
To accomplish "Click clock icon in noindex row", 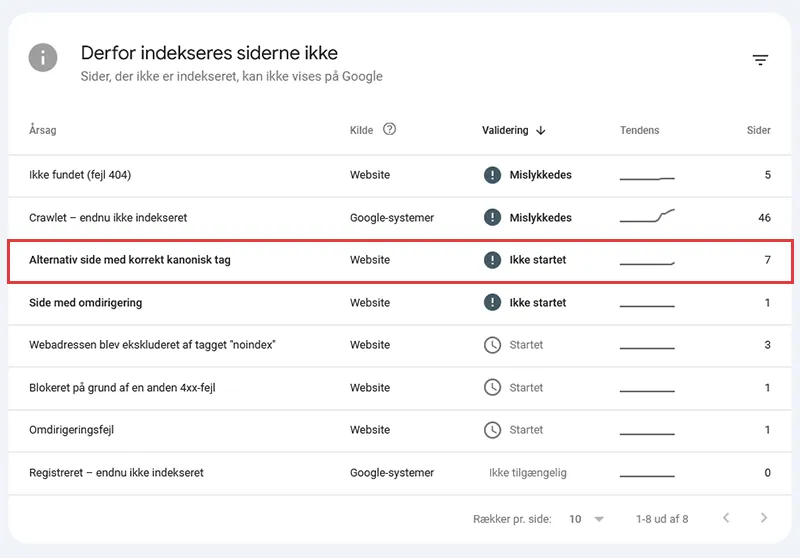I will coord(492,345).
